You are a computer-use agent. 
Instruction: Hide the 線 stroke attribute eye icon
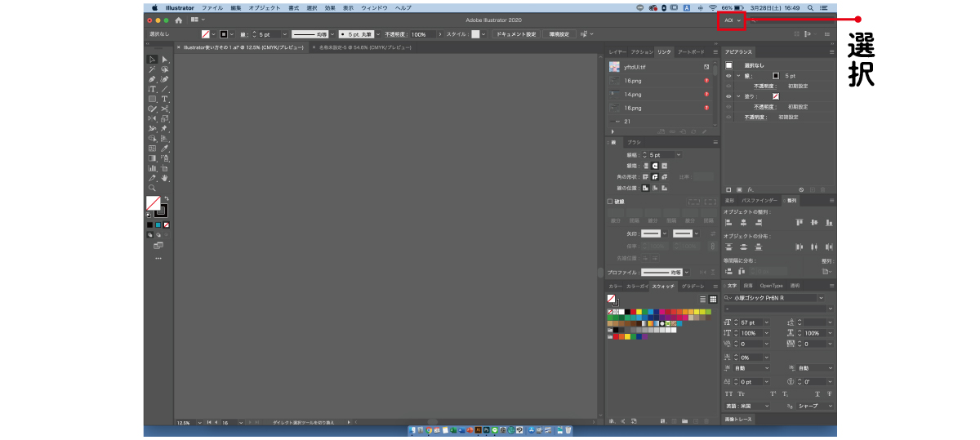[x=728, y=75]
